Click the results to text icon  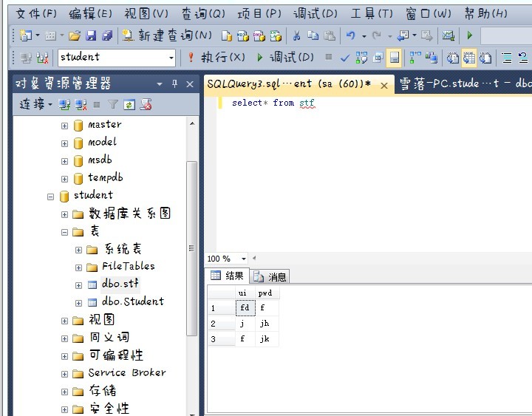[x=453, y=58]
